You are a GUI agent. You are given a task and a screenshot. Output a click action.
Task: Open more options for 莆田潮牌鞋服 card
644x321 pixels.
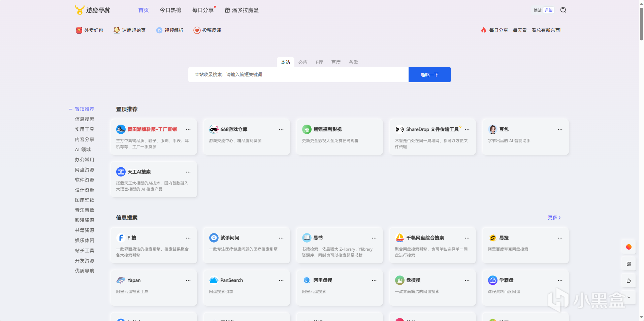point(188,130)
